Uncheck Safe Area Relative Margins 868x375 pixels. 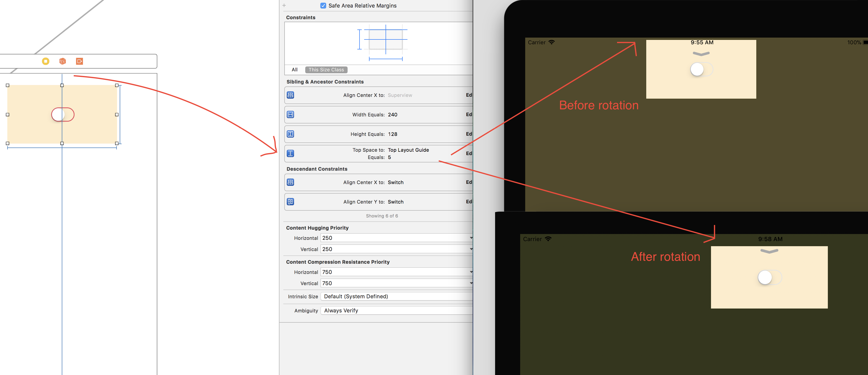[323, 5]
